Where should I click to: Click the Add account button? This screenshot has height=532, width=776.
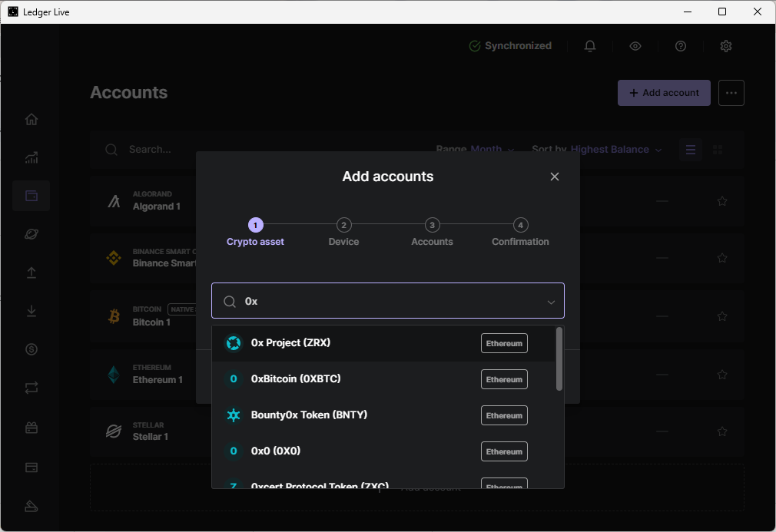point(664,93)
